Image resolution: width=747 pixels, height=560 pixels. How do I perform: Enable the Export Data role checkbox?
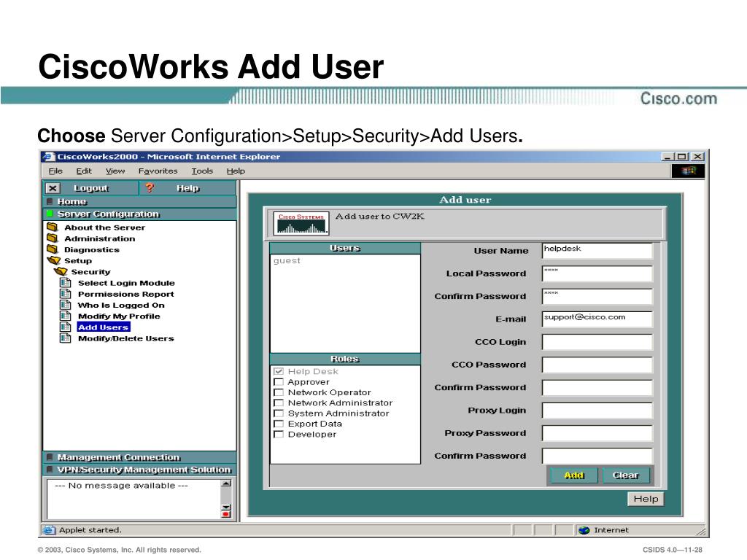[x=279, y=424]
